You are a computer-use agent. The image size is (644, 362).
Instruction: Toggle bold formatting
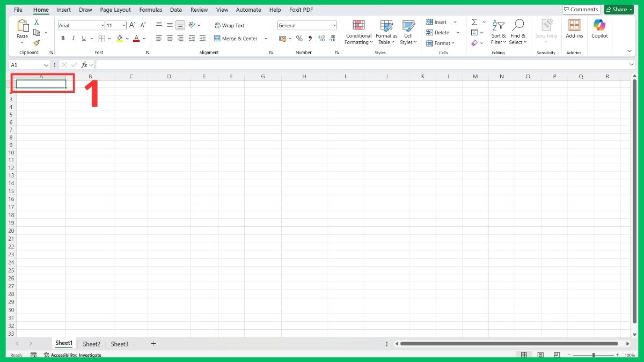pos(63,38)
